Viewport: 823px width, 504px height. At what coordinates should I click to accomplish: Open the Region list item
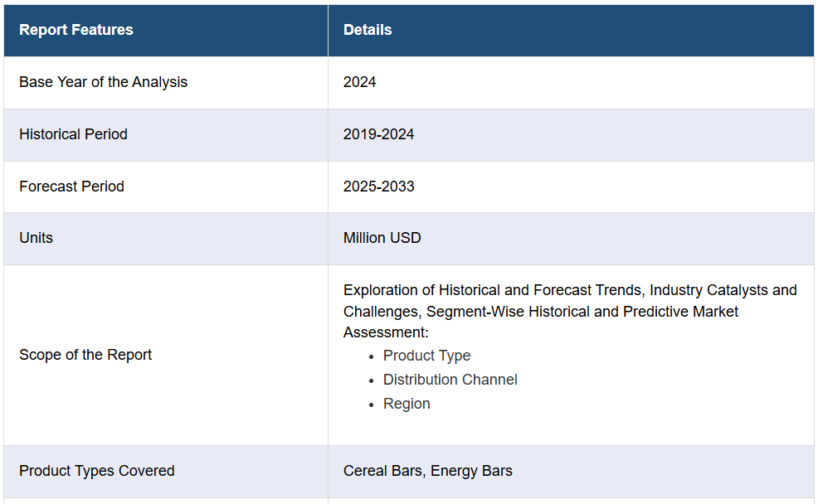pos(407,404)
